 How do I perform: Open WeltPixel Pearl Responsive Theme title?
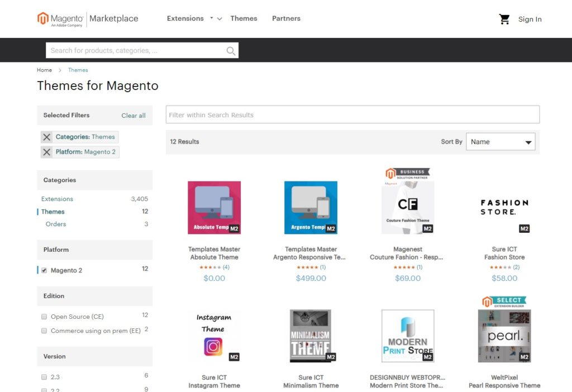504,381
